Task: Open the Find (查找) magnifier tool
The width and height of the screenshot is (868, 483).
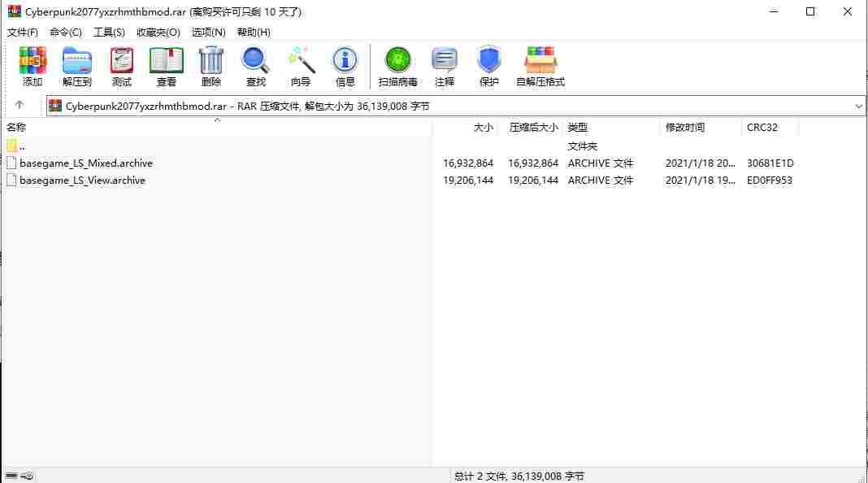Action: pos(255,60)
